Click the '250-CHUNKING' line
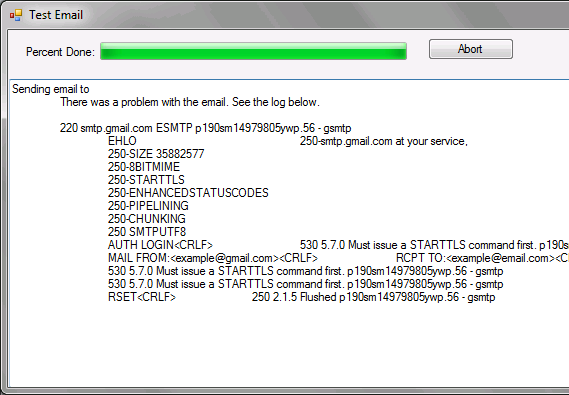 tap(147, 219)
